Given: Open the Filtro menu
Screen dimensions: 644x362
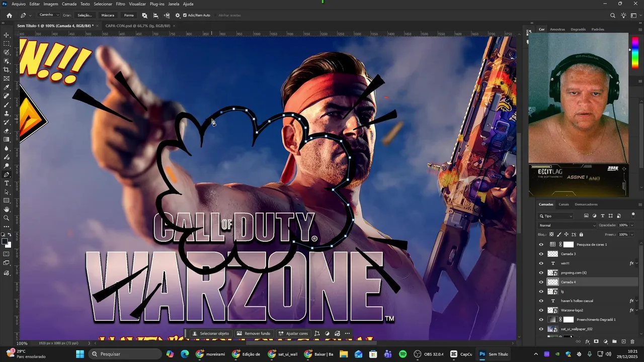Looking at the screenshot, I should pyautogui.click(x=120, y=4).
